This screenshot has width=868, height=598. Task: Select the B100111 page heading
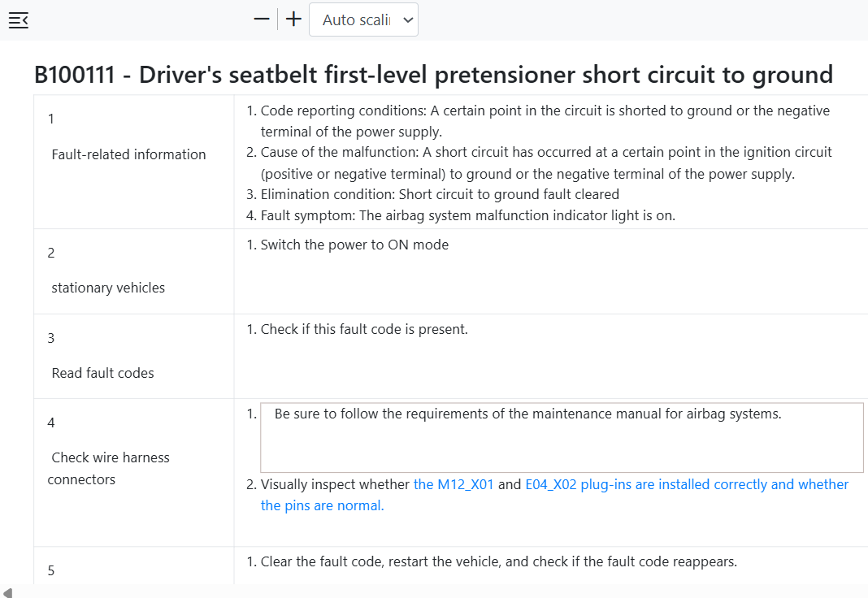tap(433, 75)
